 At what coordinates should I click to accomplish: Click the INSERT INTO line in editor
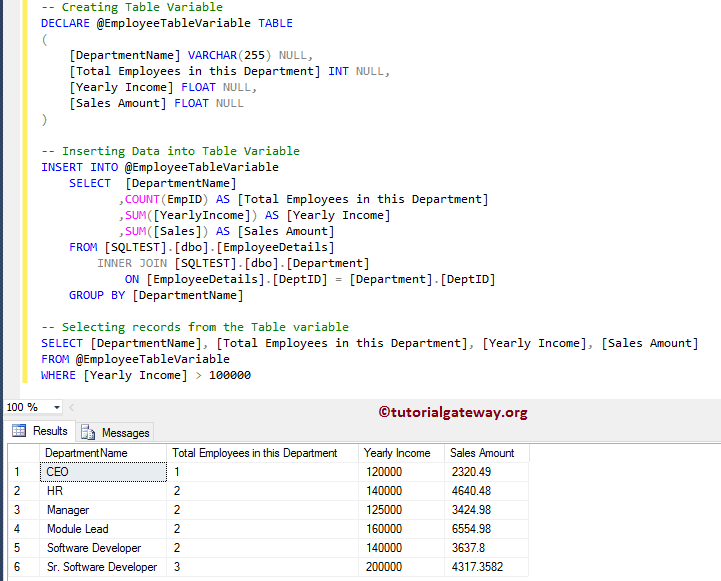160,167
